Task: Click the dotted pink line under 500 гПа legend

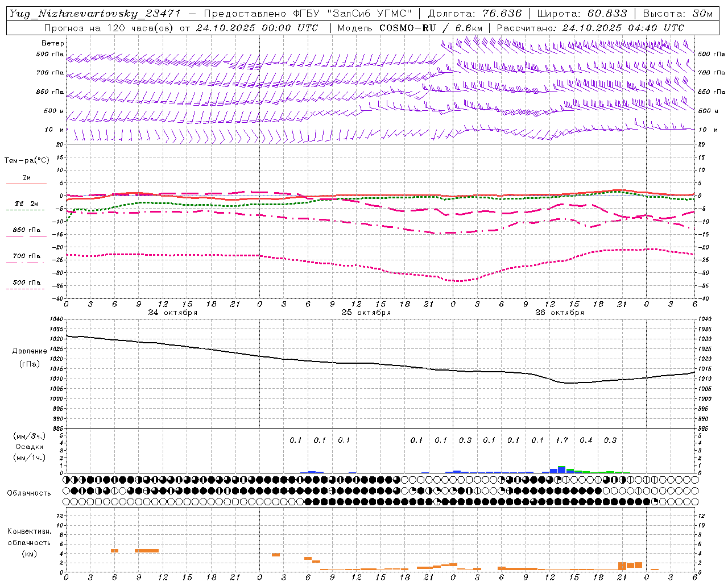Action: [25, 289]
